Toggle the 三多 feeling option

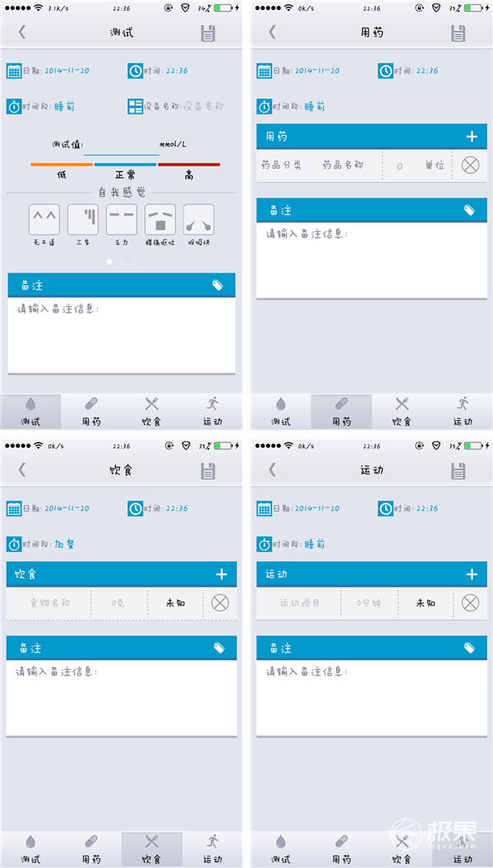click(x=83, y=220)
